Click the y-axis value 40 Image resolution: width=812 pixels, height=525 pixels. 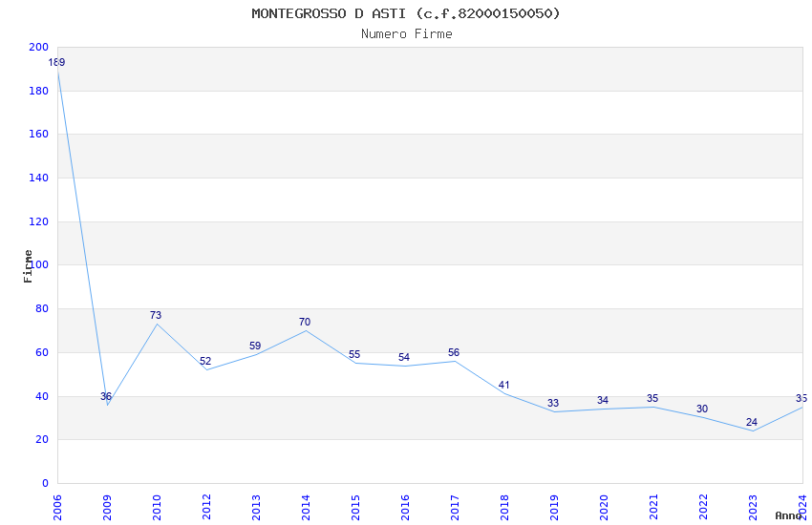[x=42, y=397]
